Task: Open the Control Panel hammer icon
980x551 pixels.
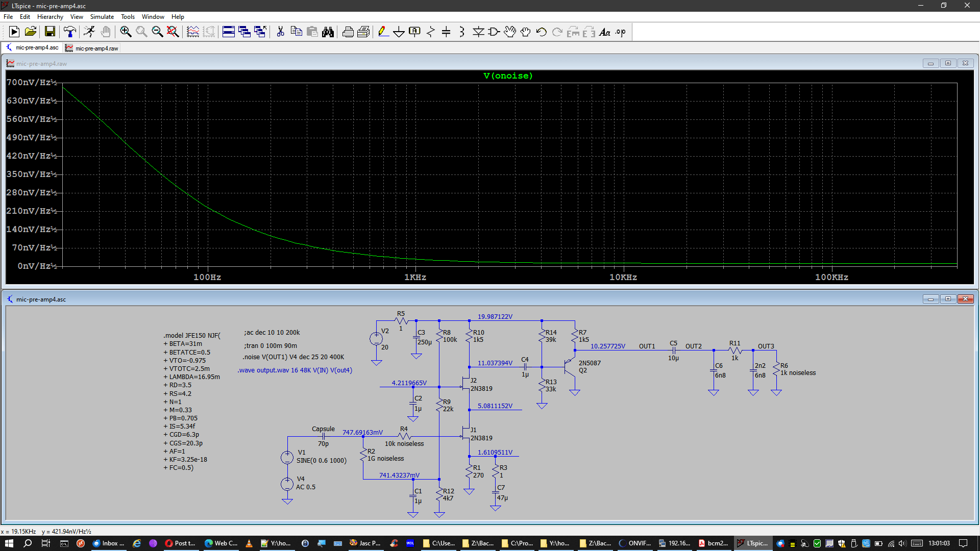Action: pyautogui.click(x=70, y=32)
